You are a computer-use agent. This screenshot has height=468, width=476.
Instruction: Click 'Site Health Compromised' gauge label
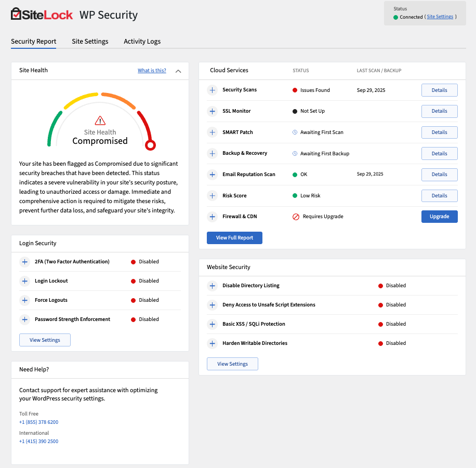(100, 137)
